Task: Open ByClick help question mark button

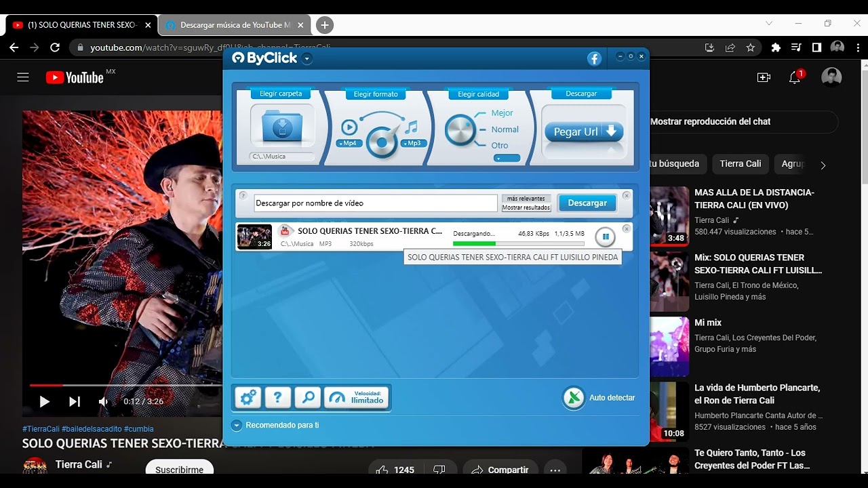Action: (278, 398)
